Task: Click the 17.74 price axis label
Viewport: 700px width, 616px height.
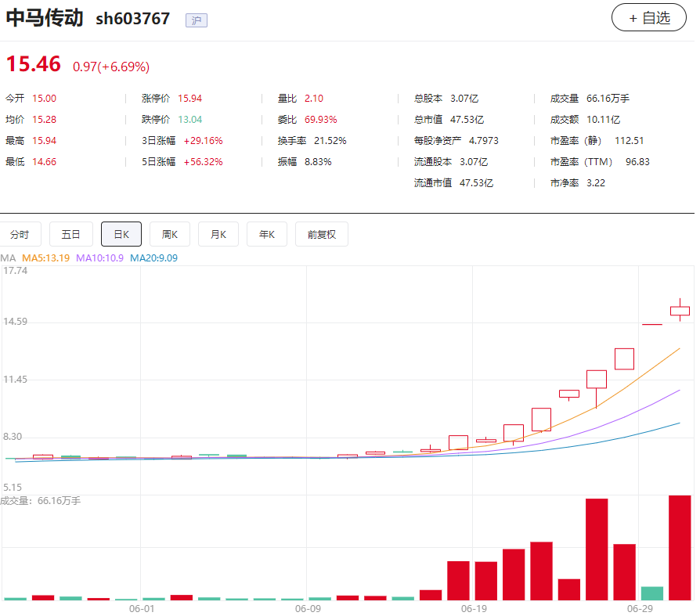Action: click(15, 271)
